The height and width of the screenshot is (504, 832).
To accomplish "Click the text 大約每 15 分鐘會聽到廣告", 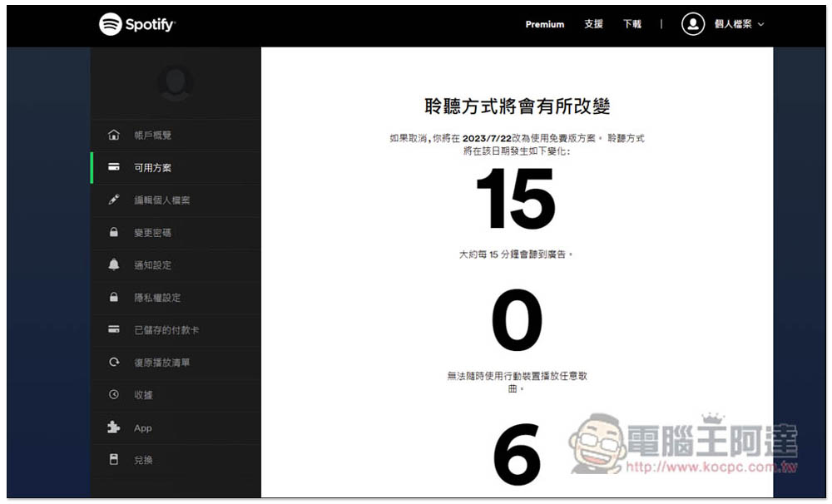I will point(516,254).
